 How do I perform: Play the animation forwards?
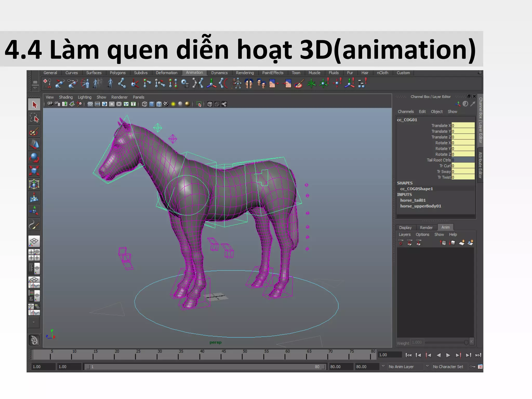(x=448, y=355)
